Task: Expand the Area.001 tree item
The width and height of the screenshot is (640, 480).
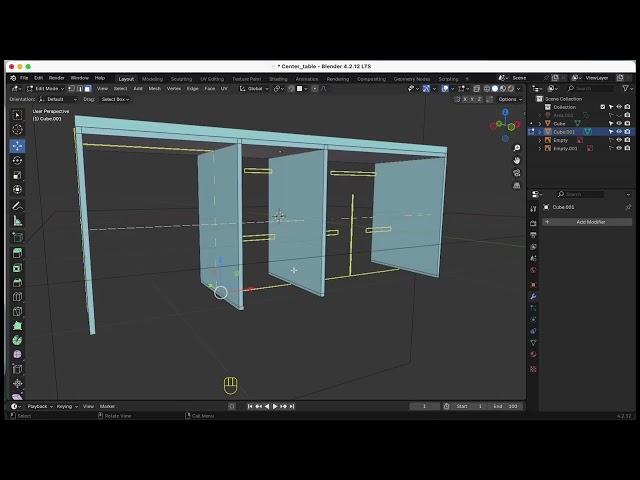Action: pos(540,115)
